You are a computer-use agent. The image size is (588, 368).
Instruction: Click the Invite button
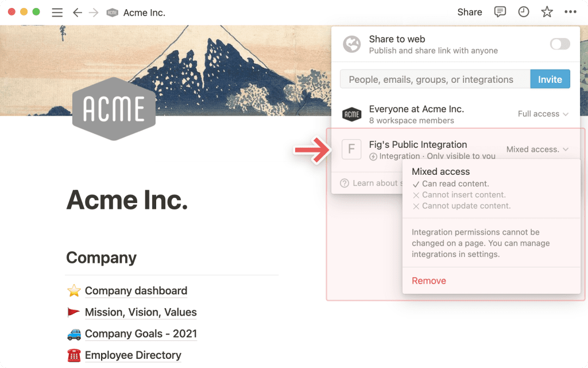(x=550, y=79)
